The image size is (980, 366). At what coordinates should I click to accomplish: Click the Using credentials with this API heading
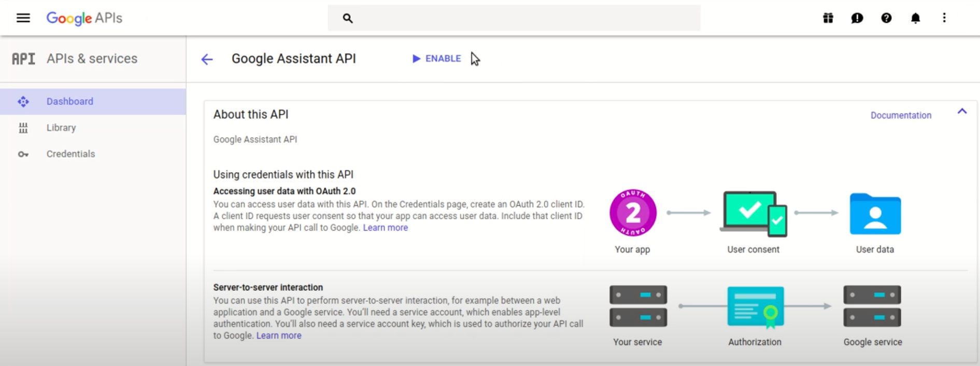point(283,175)
